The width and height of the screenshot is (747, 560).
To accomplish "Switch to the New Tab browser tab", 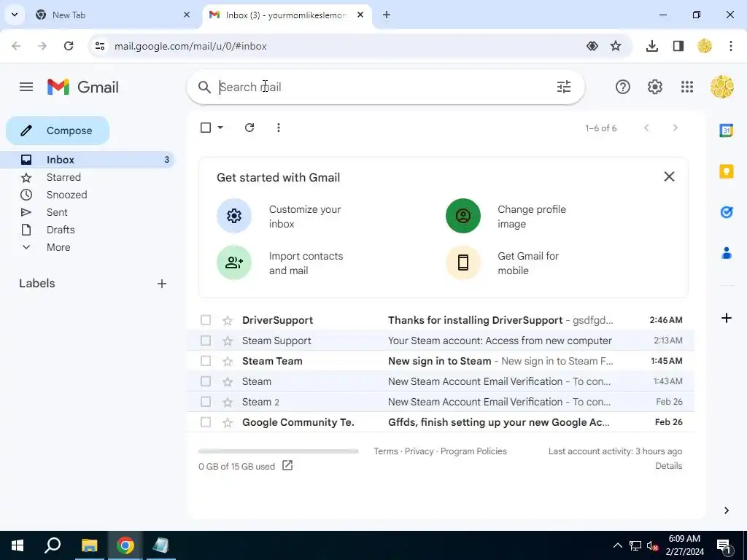I will coord(112,15).
